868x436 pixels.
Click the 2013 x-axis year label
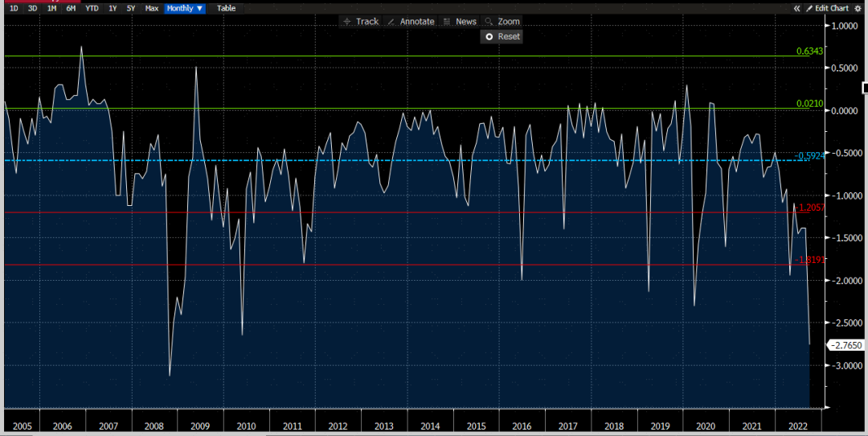click(x=383, y=426)
